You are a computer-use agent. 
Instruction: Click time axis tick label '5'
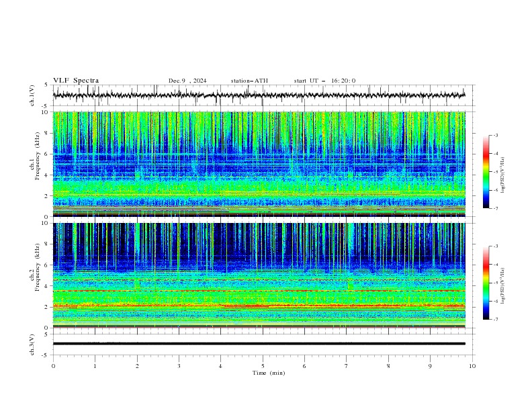(263, 366)
